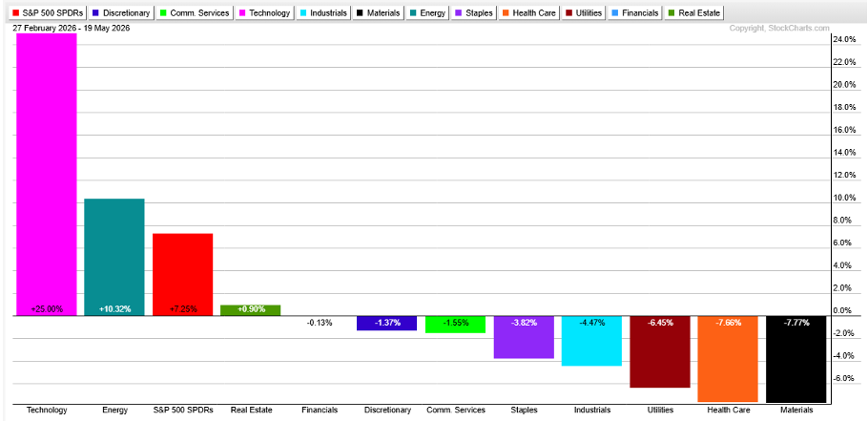The width and height of the screenshot is (868, 422).
Task: Click the Energy x-axis label
Action: (x=114, y=411)
